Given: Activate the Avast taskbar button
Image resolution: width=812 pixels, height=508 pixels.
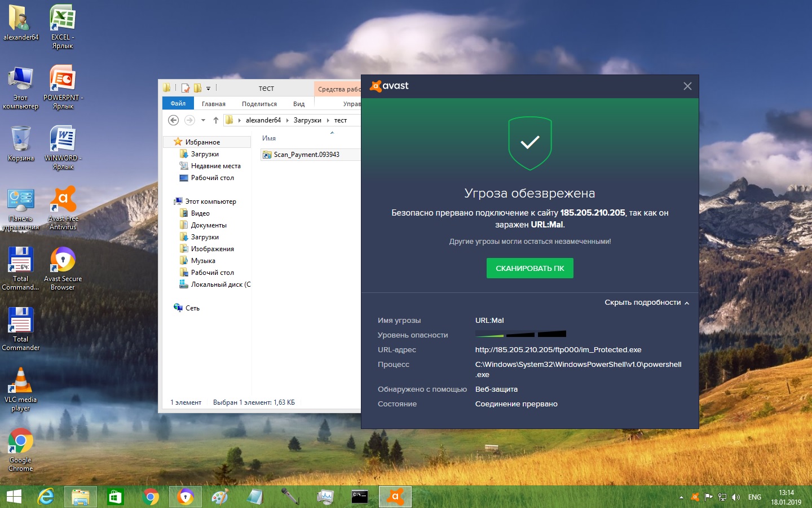Looking at the screenshot, I should click(x=395, y=497).
